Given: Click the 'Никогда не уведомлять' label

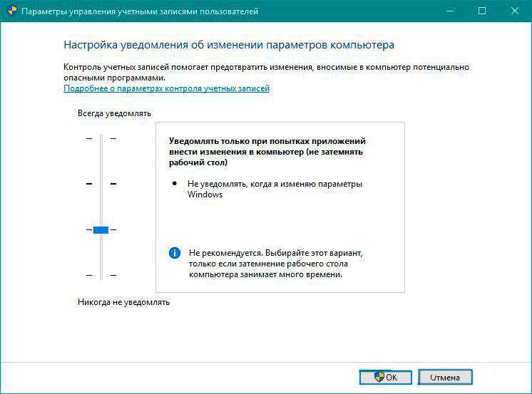Looking at the screenshot, I should pyautogui.click(x=123, y=302).
